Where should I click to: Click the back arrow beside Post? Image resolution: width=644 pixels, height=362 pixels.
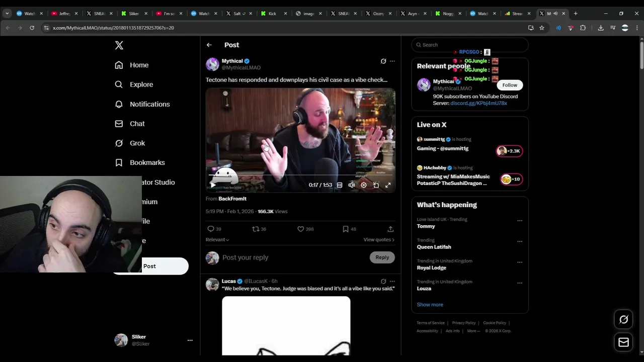click(x=209, y=45)
